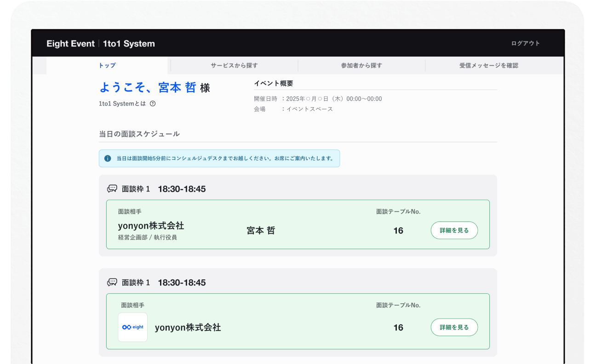This screenshot has width=596, height=364.
Task: Open the 1to1 Systemとは link
Action: (122, 104)
